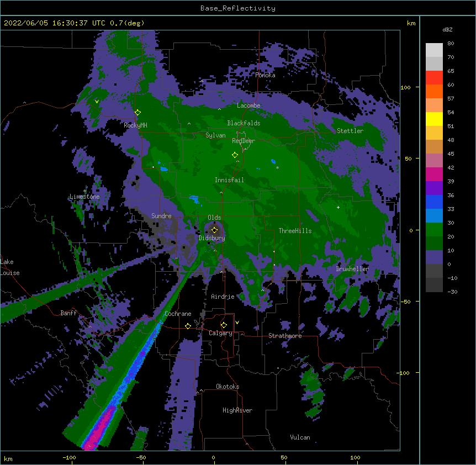Viewport: 476px width, 465px height.
Task: Click the Sundre city label
Action: point(161,216)
